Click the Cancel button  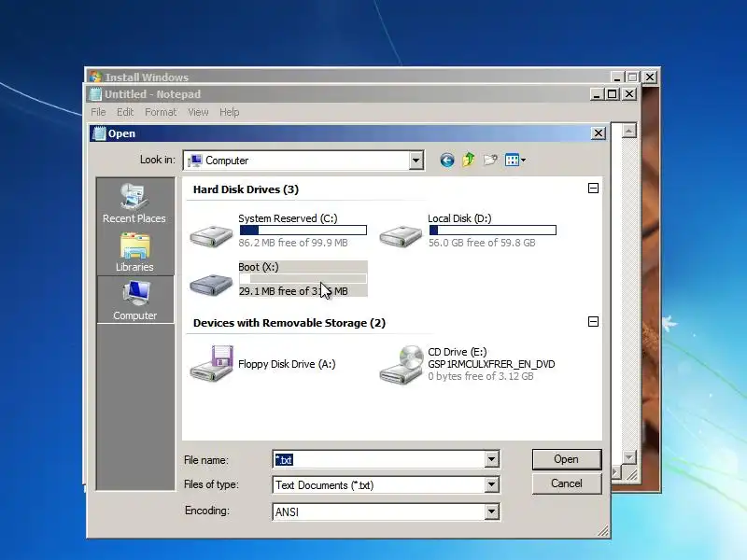click(x=567, y=483)
